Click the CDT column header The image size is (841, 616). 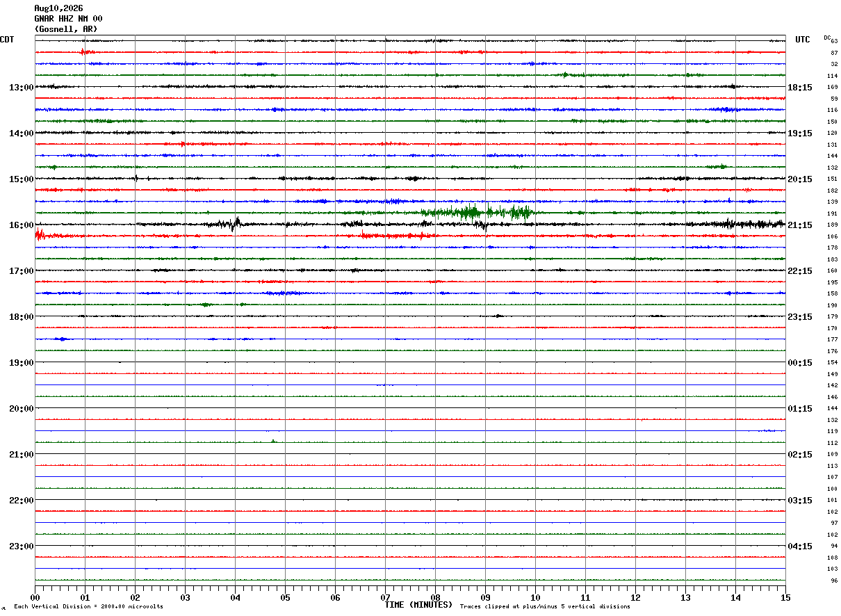coord(7,40)
